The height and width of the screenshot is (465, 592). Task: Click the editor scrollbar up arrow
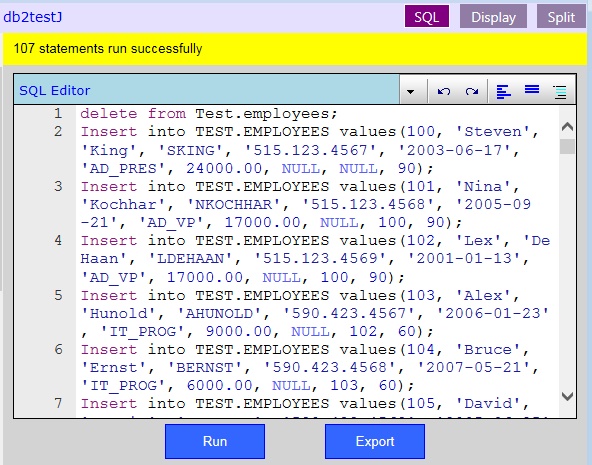tap(567, 127)
